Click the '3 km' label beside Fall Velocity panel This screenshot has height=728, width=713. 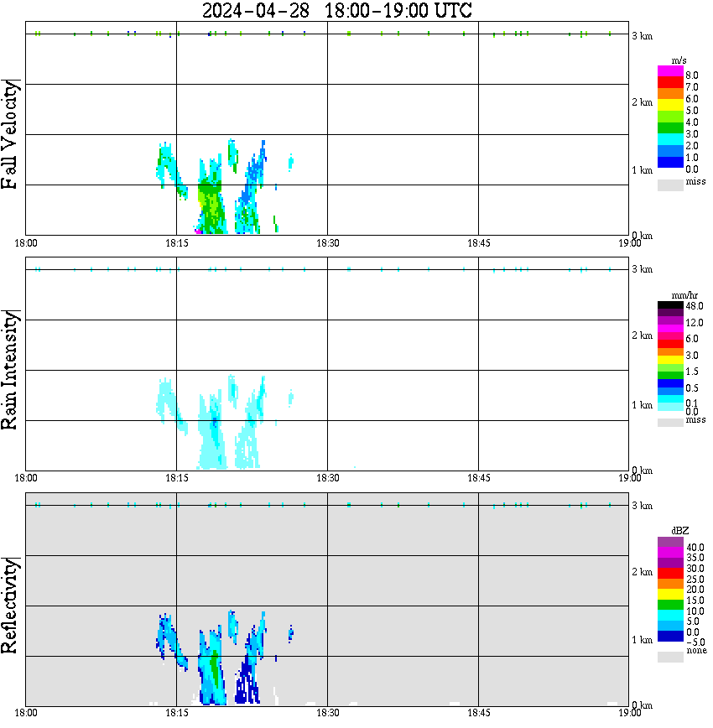point(642,36)
